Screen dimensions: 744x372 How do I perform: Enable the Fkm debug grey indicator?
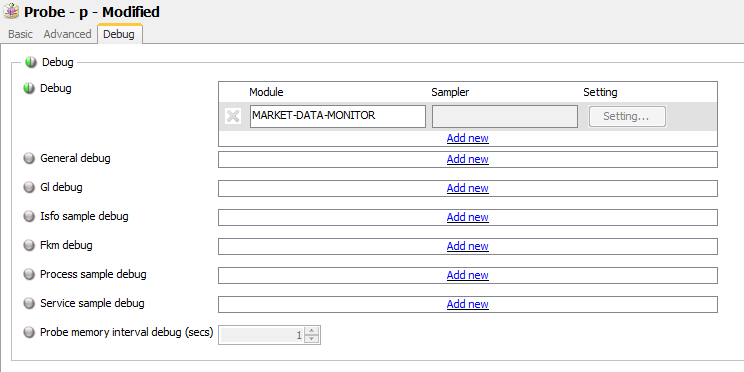29,245
